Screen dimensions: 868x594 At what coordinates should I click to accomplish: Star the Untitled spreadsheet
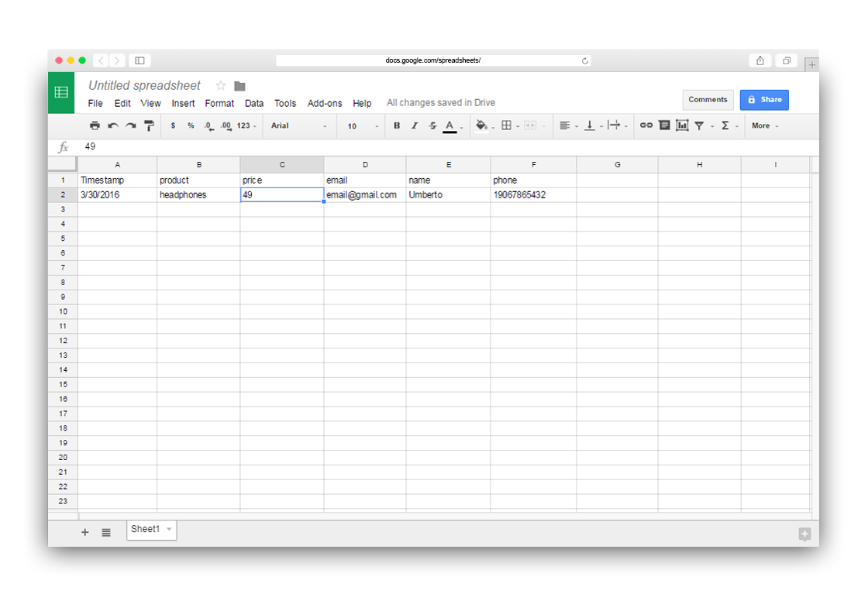pos(221,86)
